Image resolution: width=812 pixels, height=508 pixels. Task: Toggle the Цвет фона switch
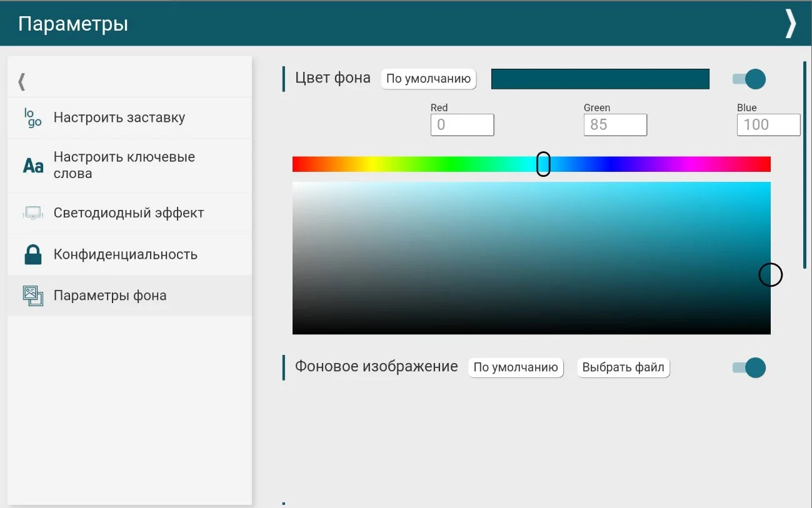click(x=749, y=79)
